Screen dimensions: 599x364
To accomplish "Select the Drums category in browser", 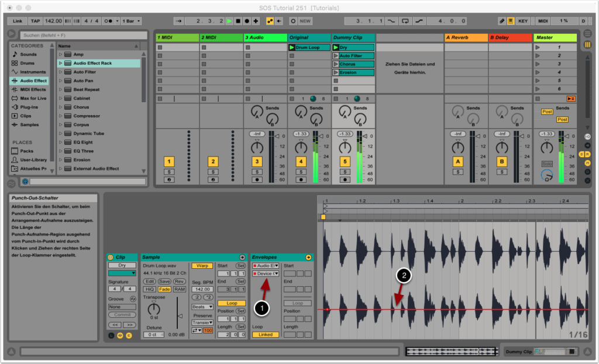I will tap(27, 63).
